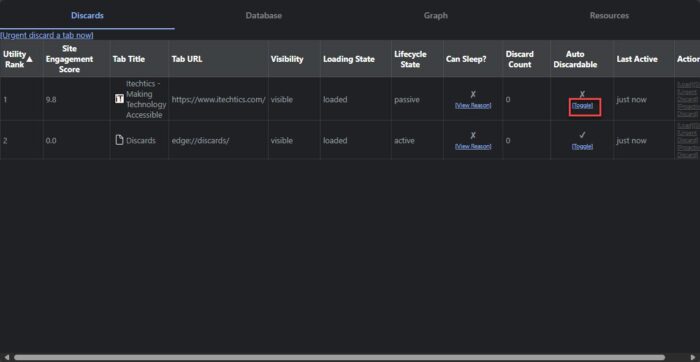Click the checkmark in Discards row Auto Discardable
Viewport: 700px width, 362px height.
pyautogui.click(x=582, y=135)
